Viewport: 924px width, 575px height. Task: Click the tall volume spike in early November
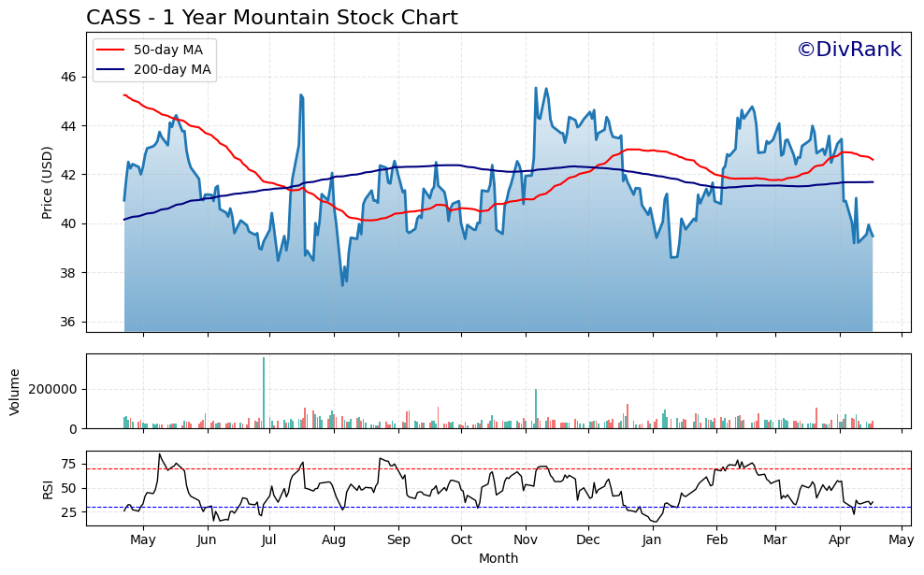tap(536, 409)
